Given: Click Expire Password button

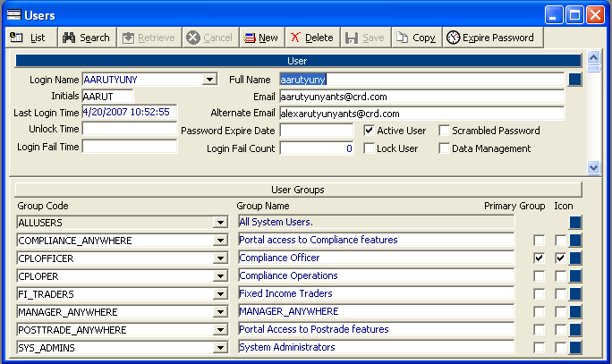Looking at the screenshot, I should [493, 38].
